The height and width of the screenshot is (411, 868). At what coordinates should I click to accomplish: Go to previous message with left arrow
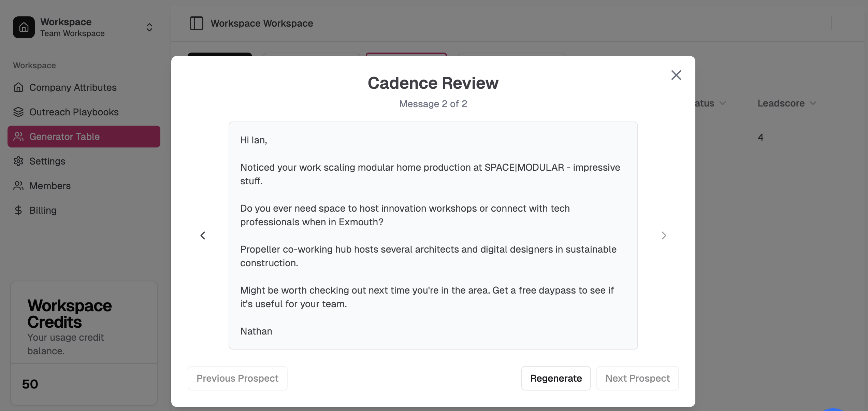[x=203, y=236]
